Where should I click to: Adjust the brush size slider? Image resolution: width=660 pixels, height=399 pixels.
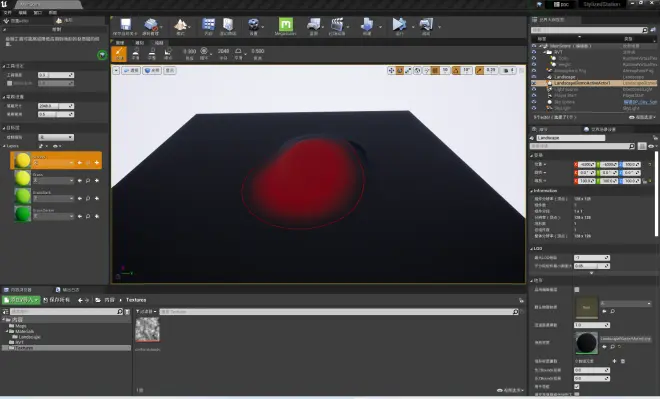(56, 106)
